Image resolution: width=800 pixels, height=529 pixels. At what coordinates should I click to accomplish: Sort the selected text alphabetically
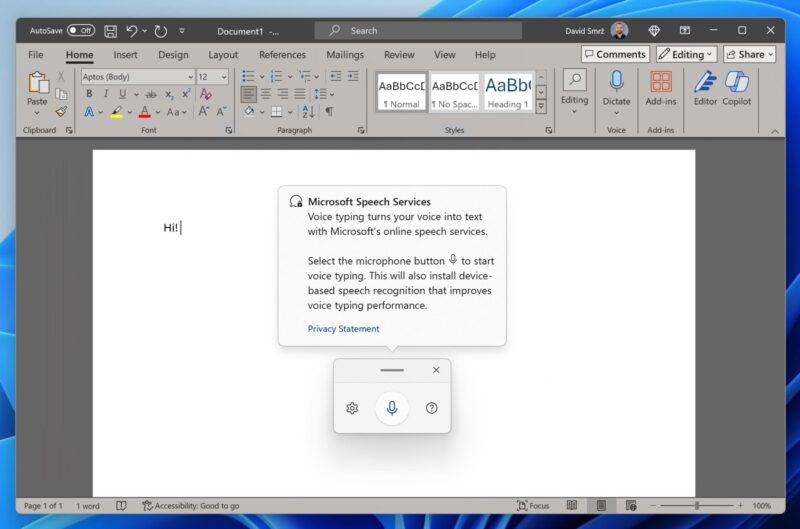click(x=308, y=111)
